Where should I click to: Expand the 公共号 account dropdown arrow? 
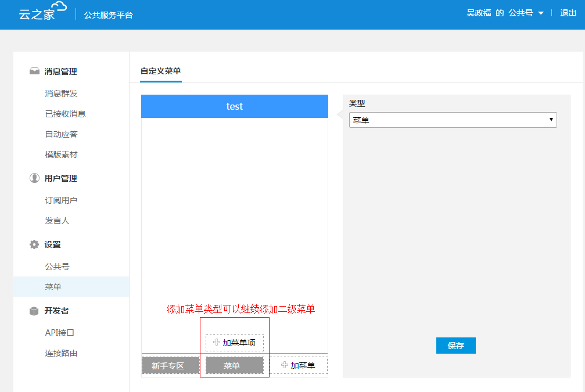[x=541, y=13]
